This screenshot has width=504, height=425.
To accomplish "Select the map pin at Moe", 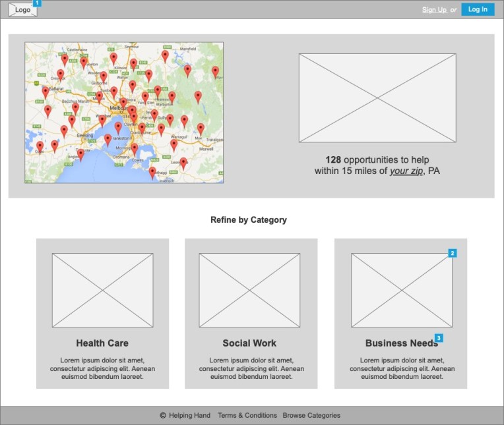I will point(201,128).
